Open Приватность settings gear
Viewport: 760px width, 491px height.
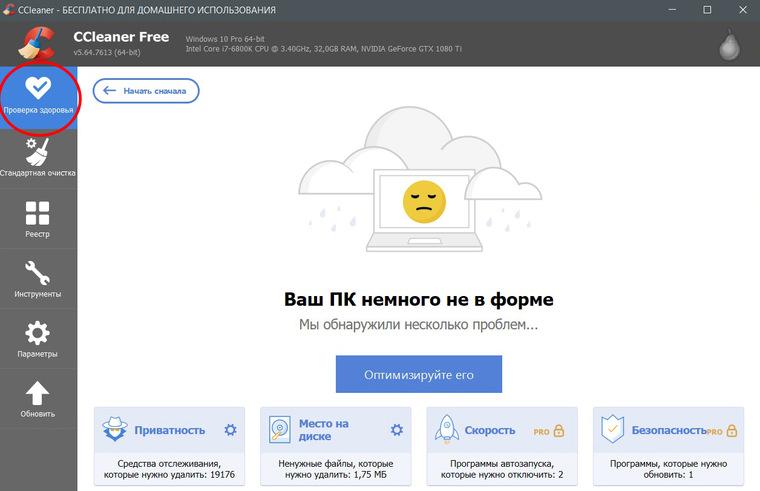pyautogui.click(x=231, y=429)
